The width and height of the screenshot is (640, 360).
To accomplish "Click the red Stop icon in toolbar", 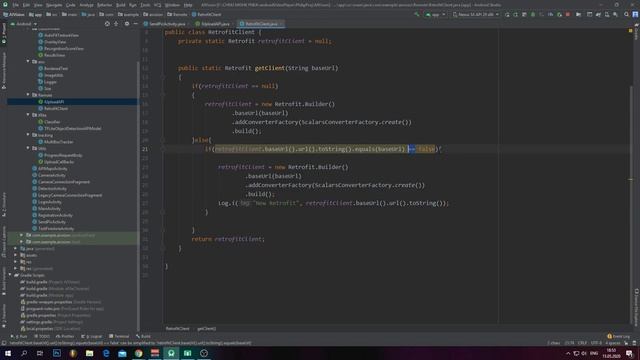I will 568,14.
